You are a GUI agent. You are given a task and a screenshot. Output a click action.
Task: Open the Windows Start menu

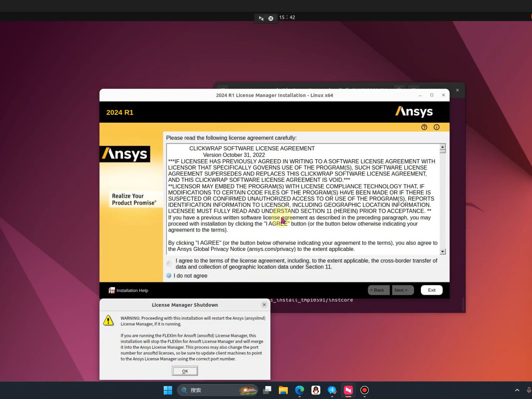click(168, 390)
